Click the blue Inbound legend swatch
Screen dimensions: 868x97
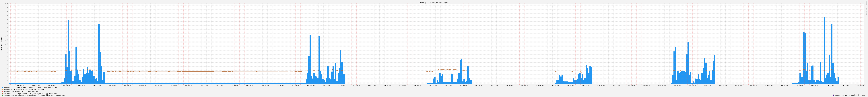point(3,87)
